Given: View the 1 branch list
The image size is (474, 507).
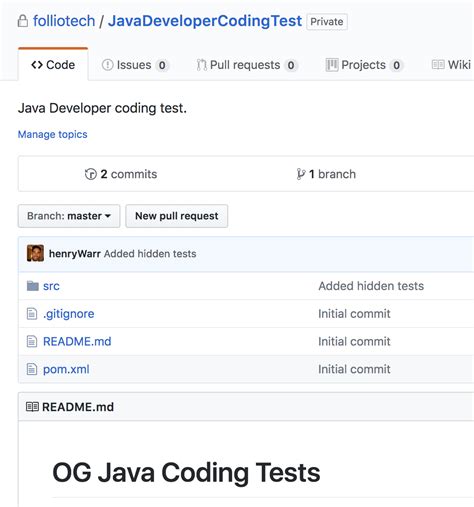Looking at the screenshot, I should [326, 174].
